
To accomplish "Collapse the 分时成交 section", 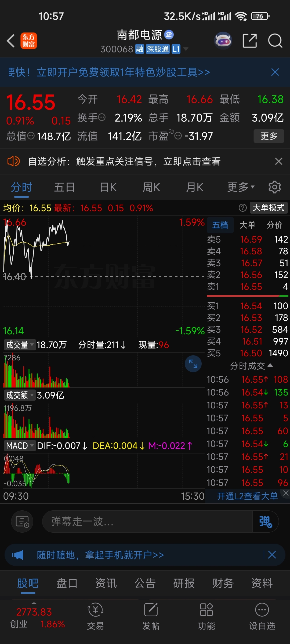I will 251,366.
